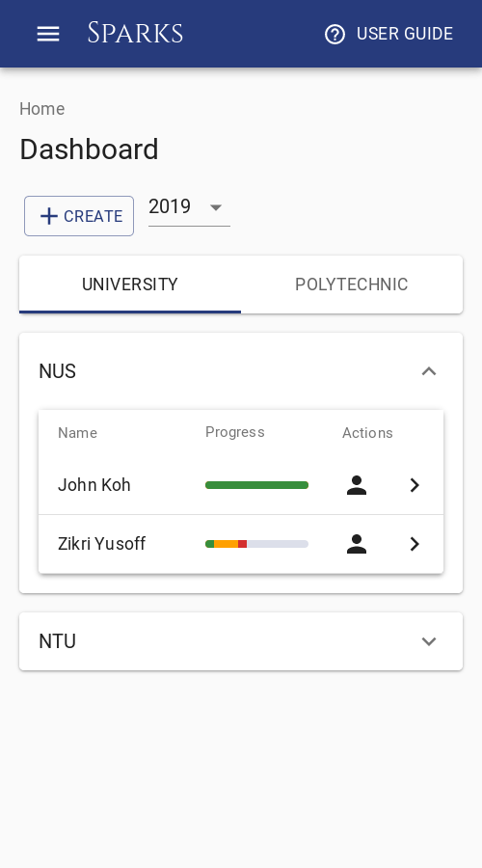Click the Create button
This screenshot has width=482, height=868.
[79, 216]
